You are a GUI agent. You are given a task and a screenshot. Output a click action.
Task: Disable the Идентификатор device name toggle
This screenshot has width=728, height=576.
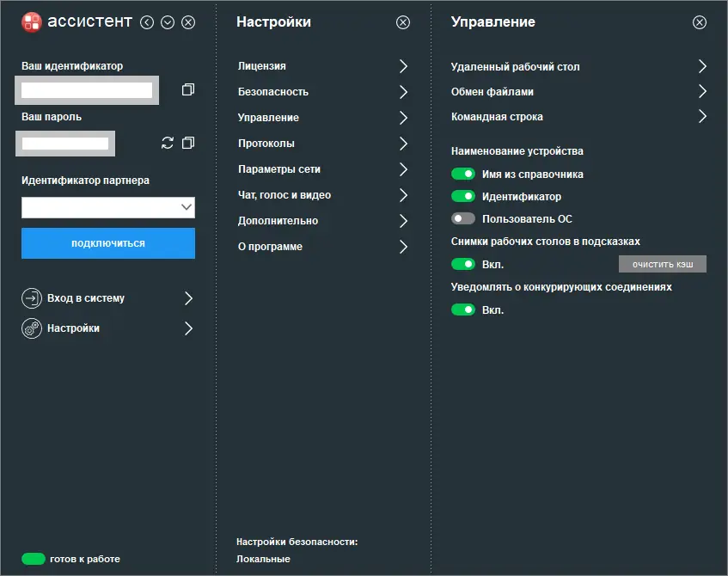click(463, 197)
